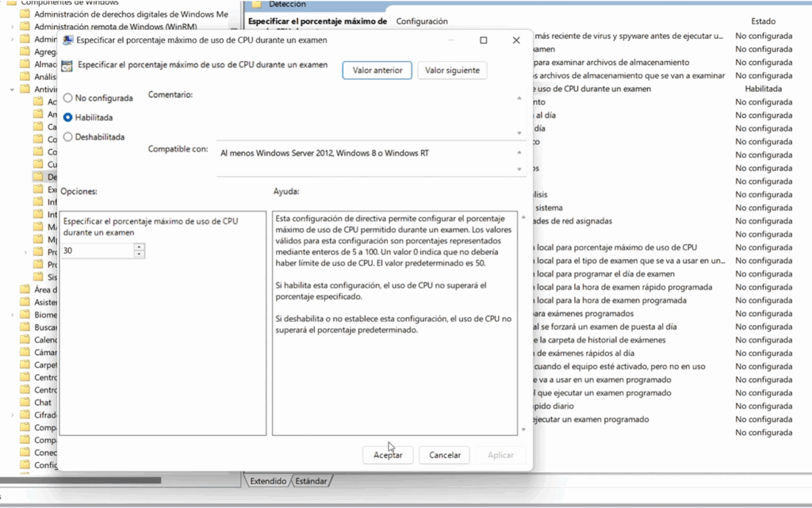Viewport: 812px width, 508px height.
Task: Click the folder icon next to 'Antivi'
Action: (25, 89)
